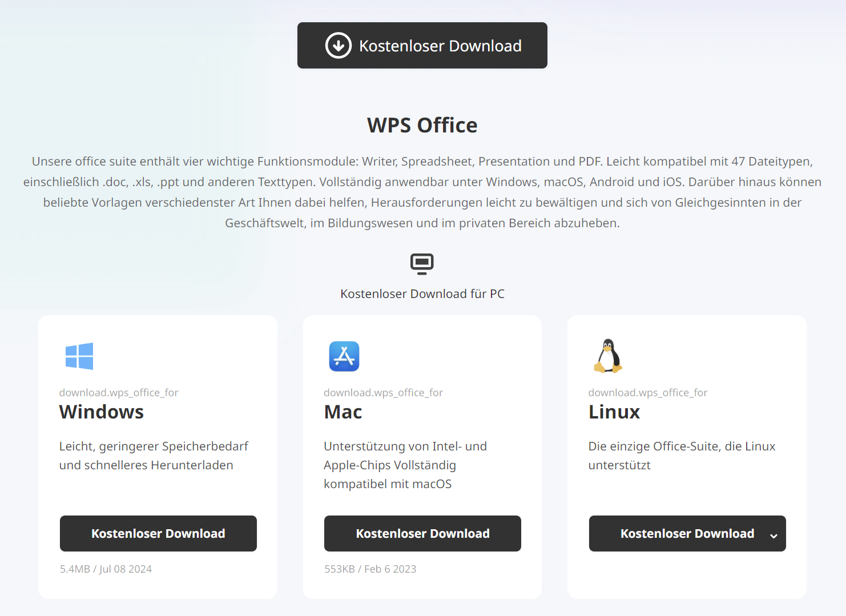Click the monitor PC icon
The image size is (846, 616).
422,264
